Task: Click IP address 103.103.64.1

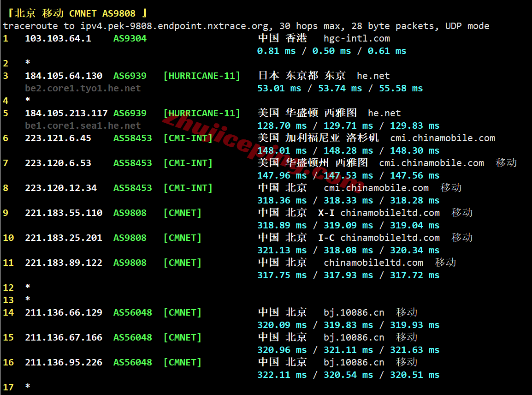Action: point(58,38)
